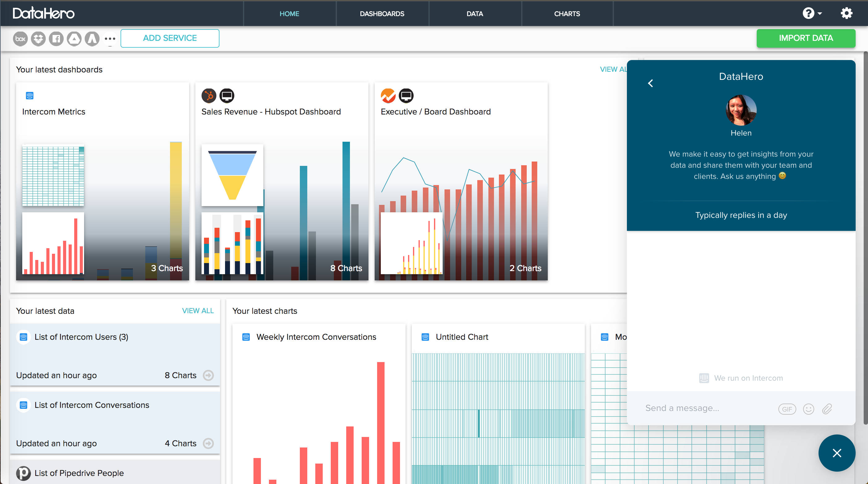Open the Google Drive service icon
This screenshot has height=484, width=868.
pyautogui.click(x=74, y=38)
